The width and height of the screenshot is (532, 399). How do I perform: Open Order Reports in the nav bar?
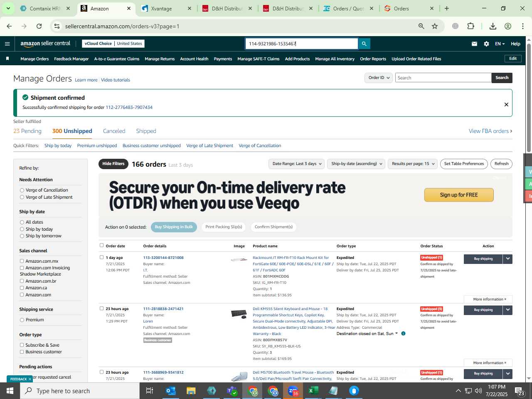tap(373, 59)
